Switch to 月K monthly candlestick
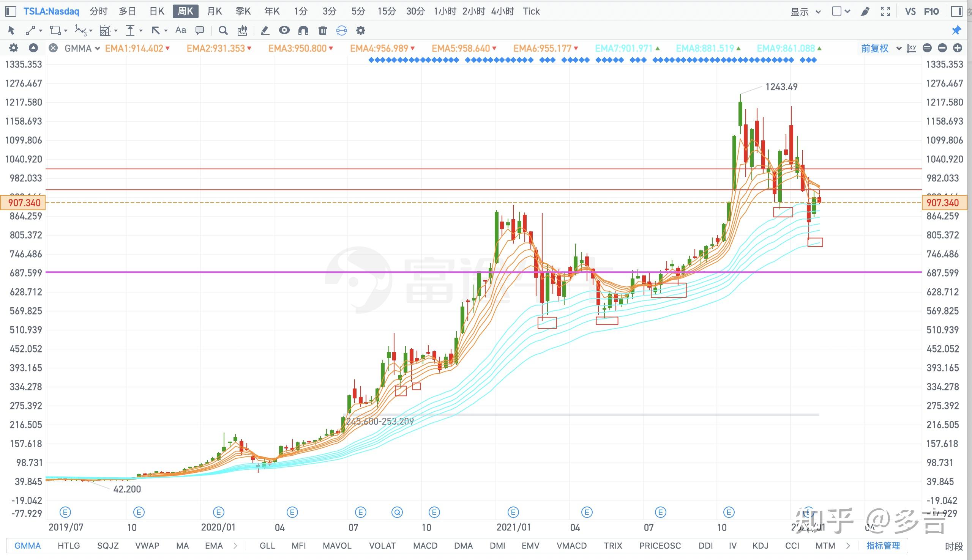The height and width of the screenshot is (560, 972). click(214, 11)
